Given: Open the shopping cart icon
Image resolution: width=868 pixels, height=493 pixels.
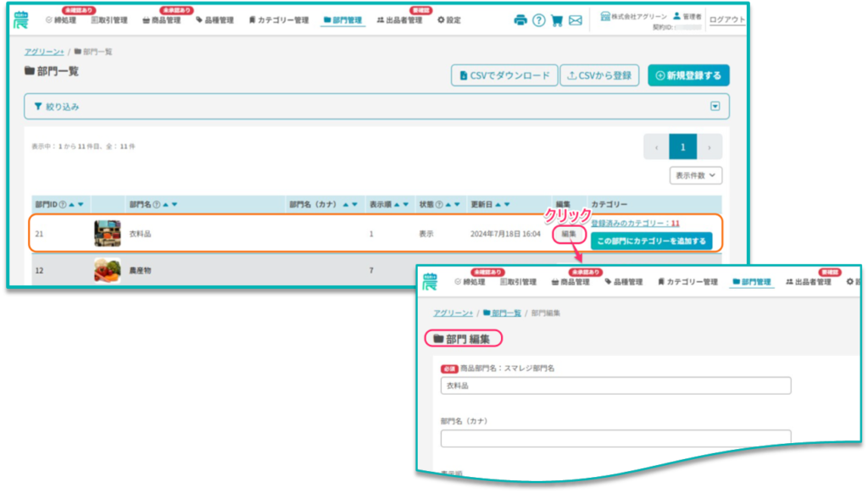Looking at the screenshot, I should pos(557,20).
